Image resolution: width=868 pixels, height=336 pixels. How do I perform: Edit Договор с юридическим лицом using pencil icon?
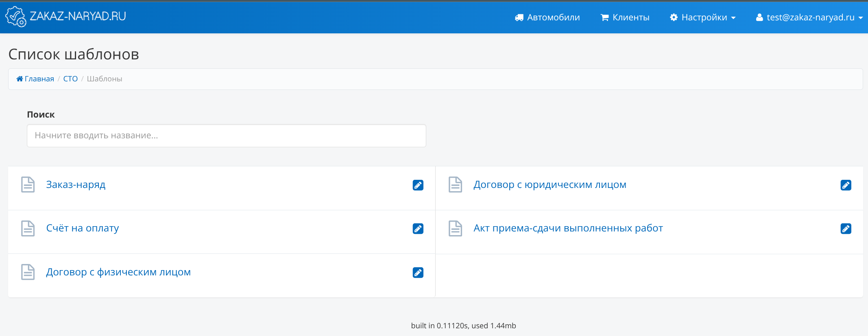(x=846, y=185)
